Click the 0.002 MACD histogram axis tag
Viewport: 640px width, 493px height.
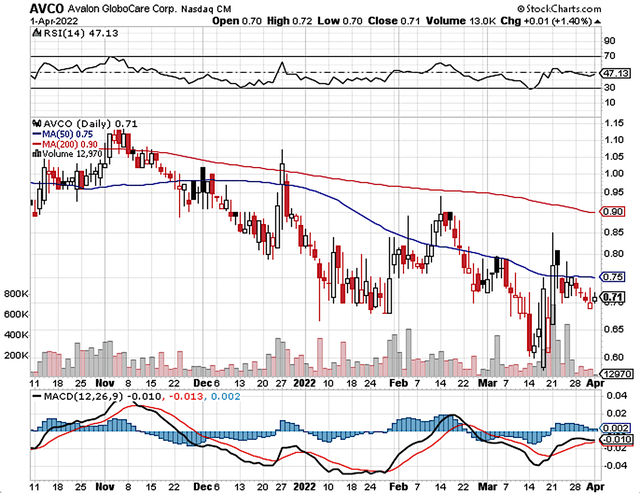pos(615,429)
